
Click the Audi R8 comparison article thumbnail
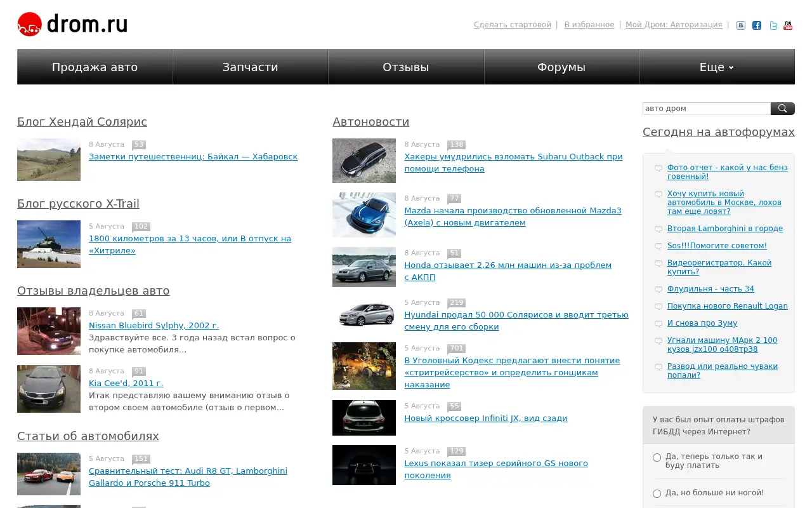[x=49, y=474]
